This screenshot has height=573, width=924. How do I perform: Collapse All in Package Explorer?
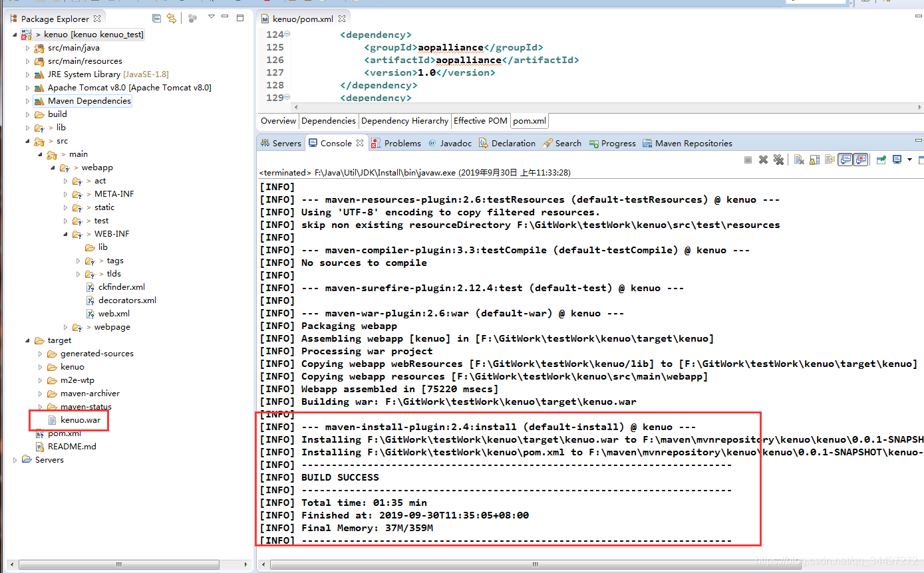point(156,18)
